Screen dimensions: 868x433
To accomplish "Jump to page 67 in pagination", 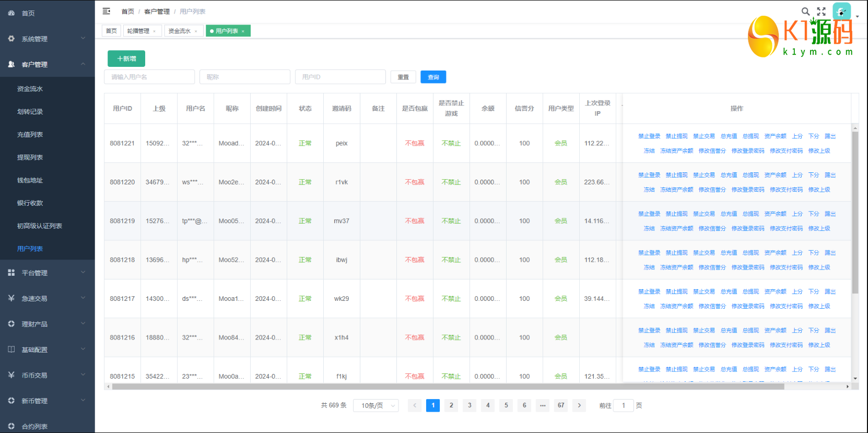I will click(x=561, y=405).
